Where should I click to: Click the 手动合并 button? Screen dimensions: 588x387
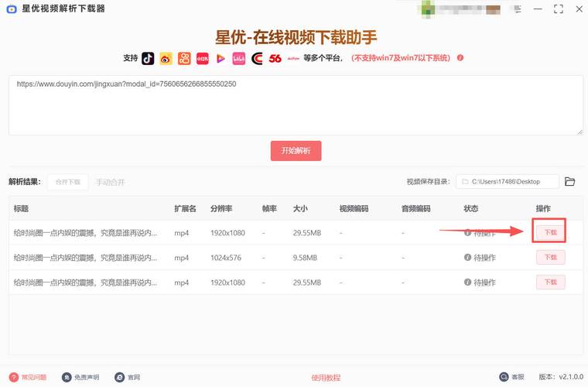(110, 182)
